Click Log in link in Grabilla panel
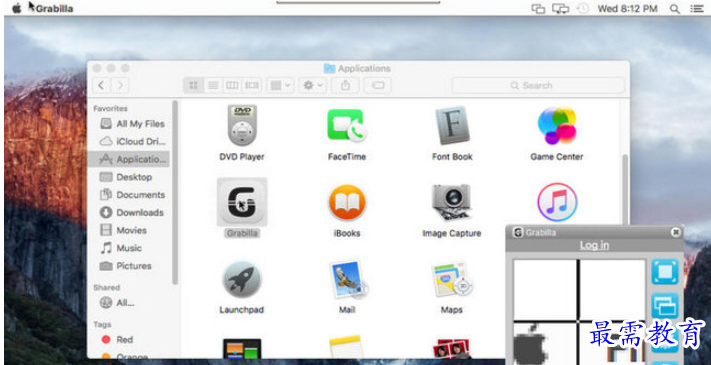 click(594, 245)
